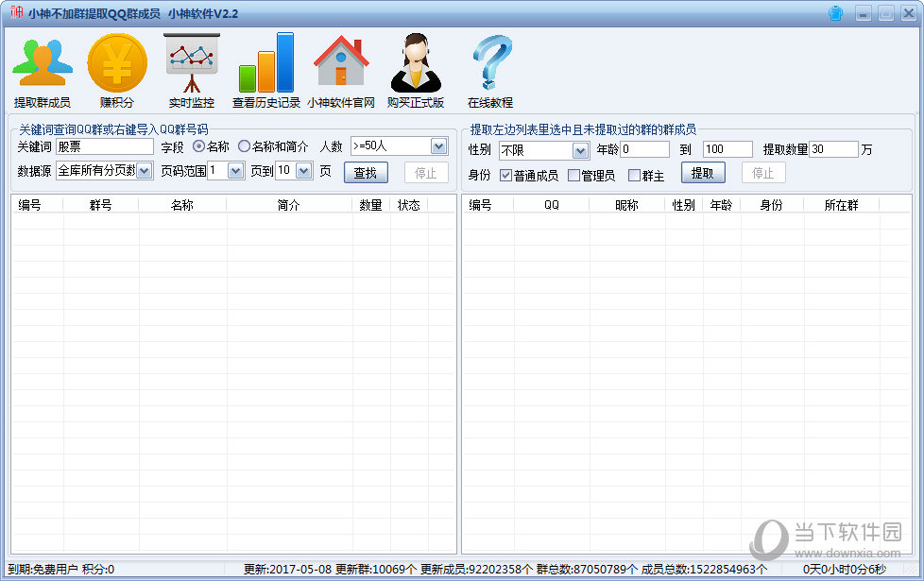Click the 购买正式版 agent icon
The image size is (924, 581).
(x=416, y=71)
